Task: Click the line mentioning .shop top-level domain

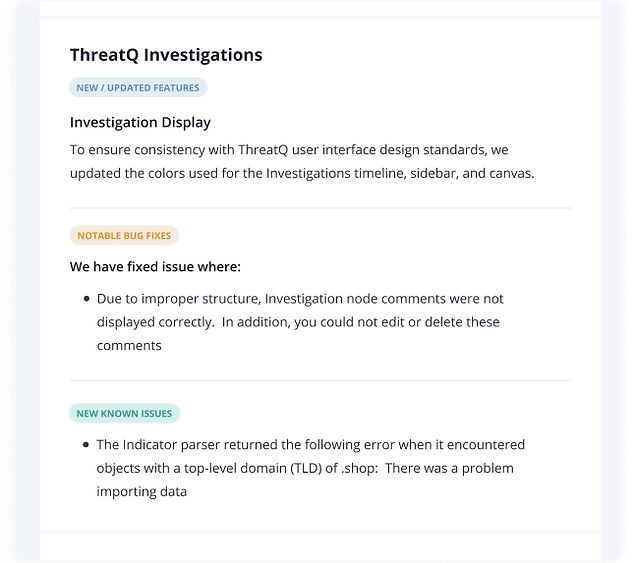Action: (305, 468)
